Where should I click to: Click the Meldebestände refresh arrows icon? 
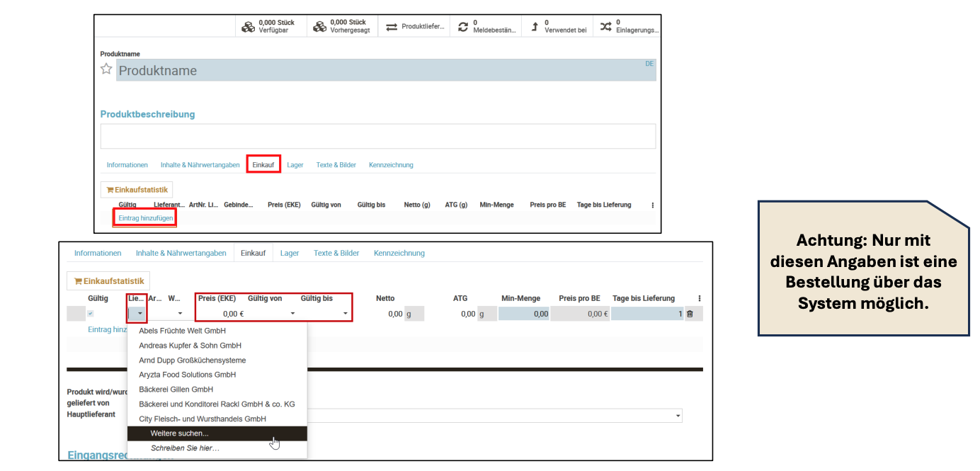point(463,27)
